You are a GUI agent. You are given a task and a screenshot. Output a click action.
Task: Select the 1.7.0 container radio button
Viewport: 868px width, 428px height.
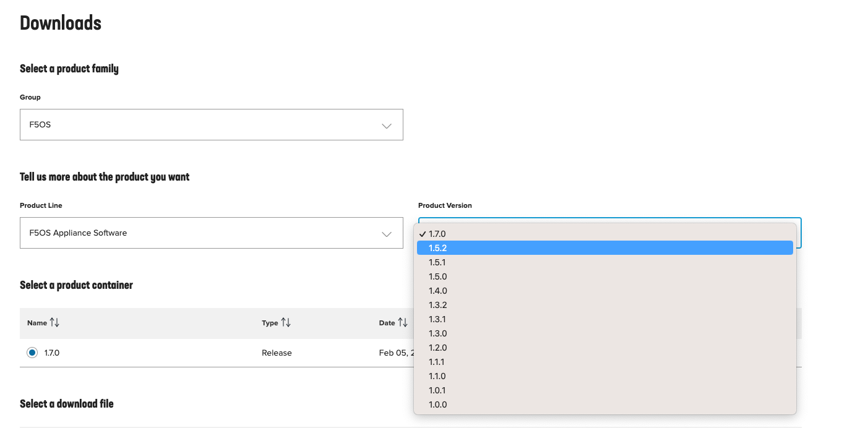click(32, 353)
